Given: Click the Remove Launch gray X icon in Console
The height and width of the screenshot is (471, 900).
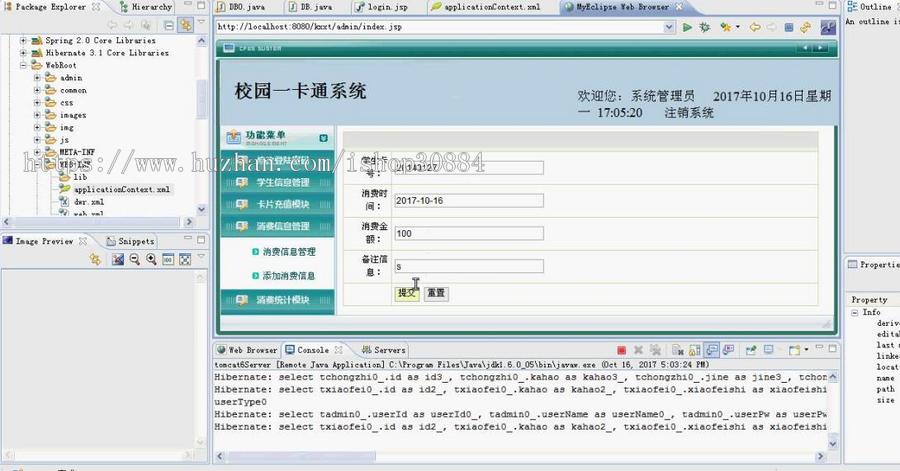Looking at the screenshot, I should [638, 350].
